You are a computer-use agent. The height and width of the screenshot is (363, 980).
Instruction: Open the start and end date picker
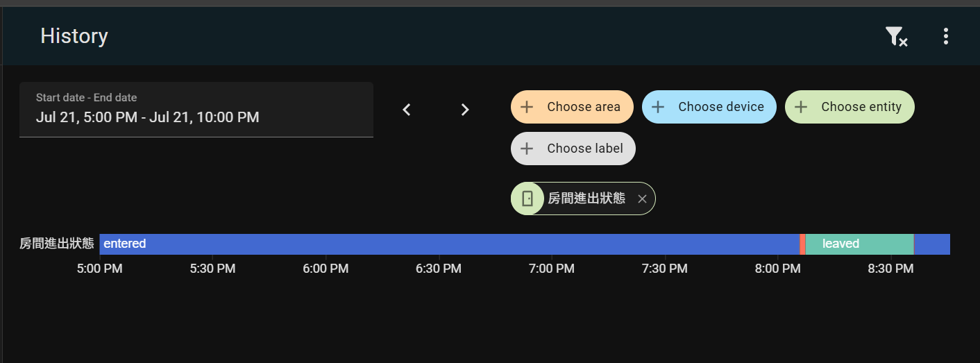point(196,110)
